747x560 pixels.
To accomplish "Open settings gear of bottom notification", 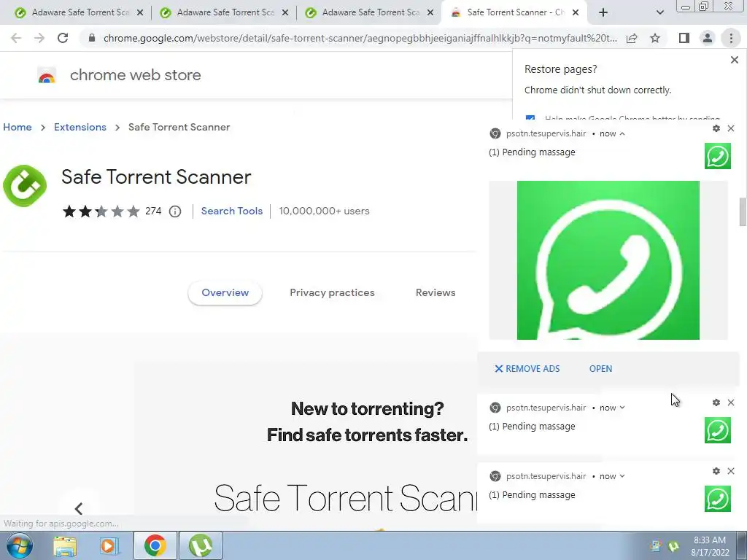I will point(716,471).
